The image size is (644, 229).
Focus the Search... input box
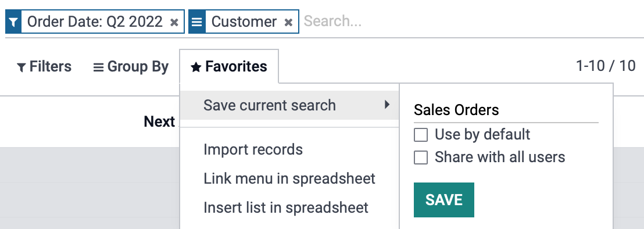tap(468, 22)
